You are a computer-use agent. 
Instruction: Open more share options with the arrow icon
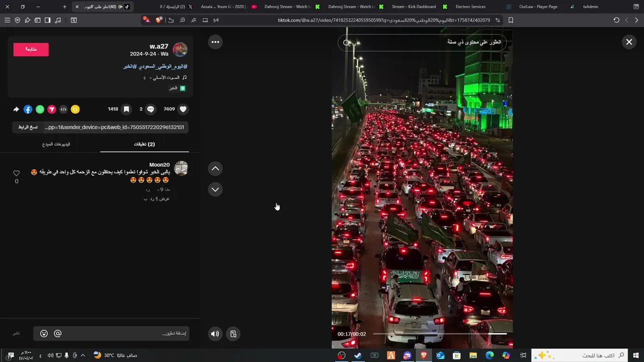click(16, 109)
